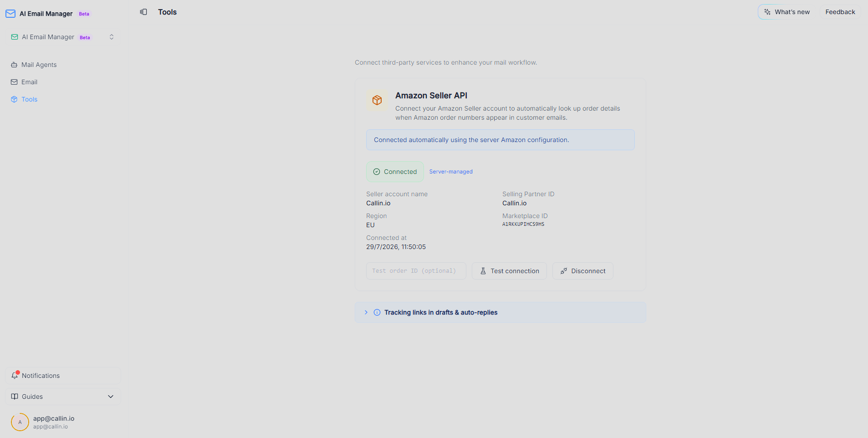
Task: Click the Mail Agents robot icon
Action: (x=14, y=65)
